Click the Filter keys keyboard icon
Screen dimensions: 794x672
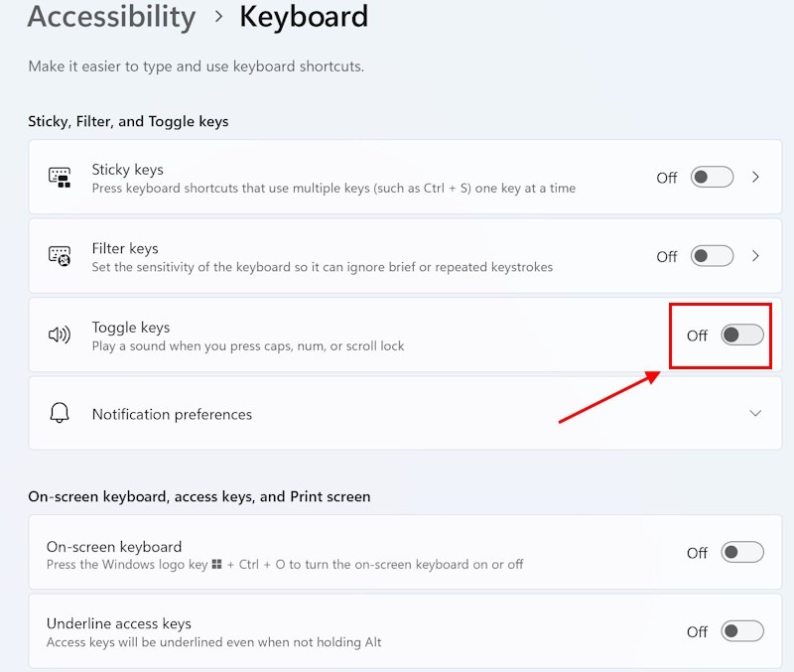click(60, 256)
